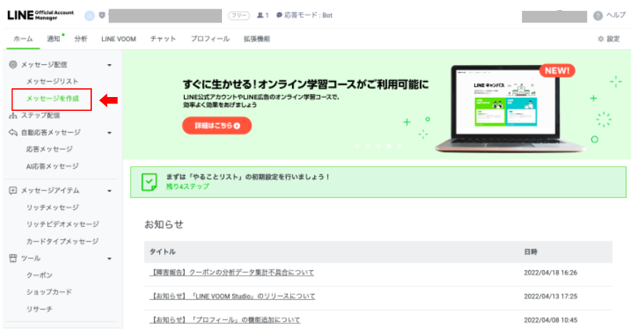The image size is (644, 332).
Task: Click the 詳細はこちら banner button
Action: [217, 126]
